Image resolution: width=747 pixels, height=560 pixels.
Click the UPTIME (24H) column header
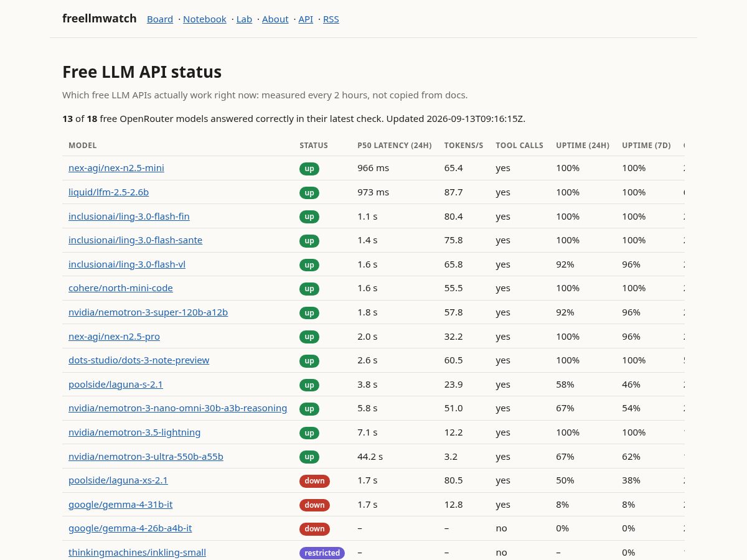(x=583, y=146)
